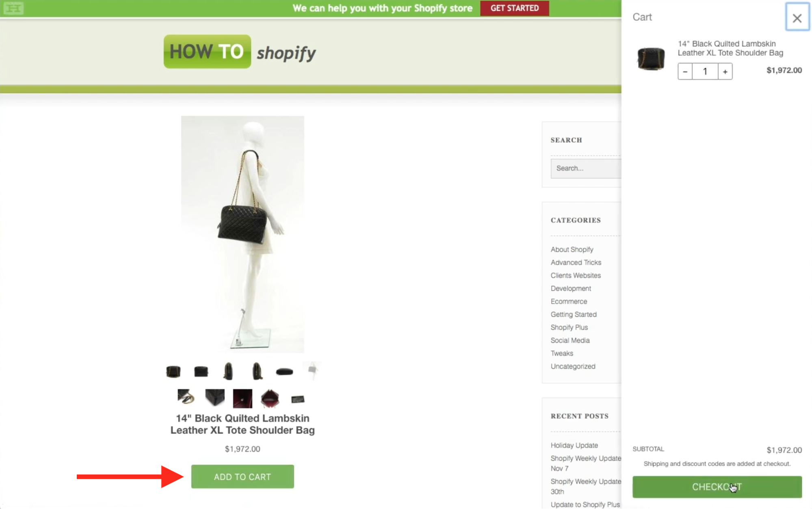Image resolution: width=812 pixels, height=509 pixels.
Task: Open the Shopify Plus category link
Action: tap(569, 327)
